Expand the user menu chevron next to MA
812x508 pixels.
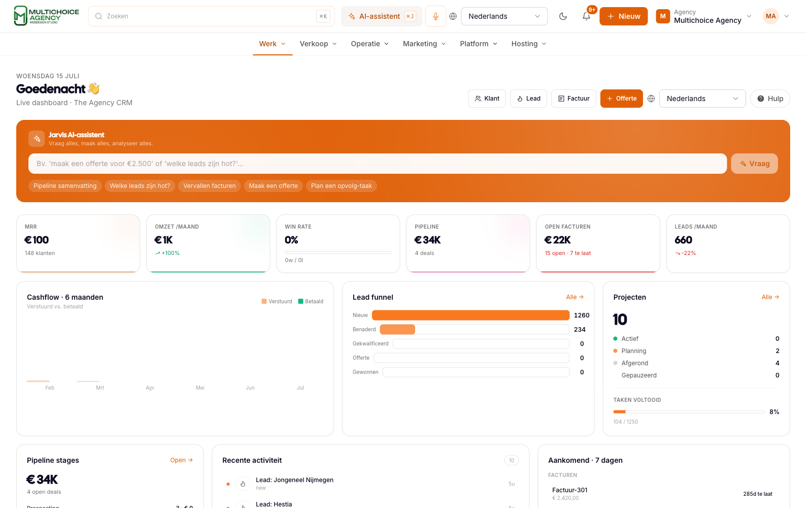coord(787,16)
